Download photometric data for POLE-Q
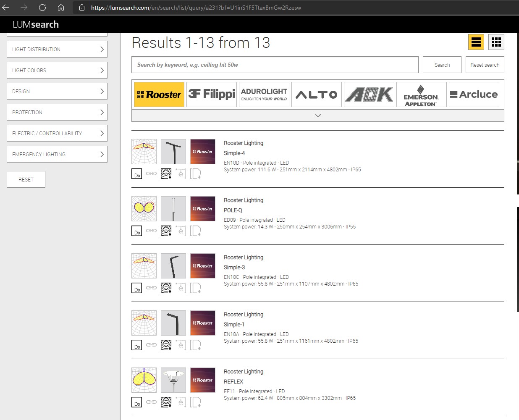This screenshot has height=420, width=519. click(x=166, y=231)
